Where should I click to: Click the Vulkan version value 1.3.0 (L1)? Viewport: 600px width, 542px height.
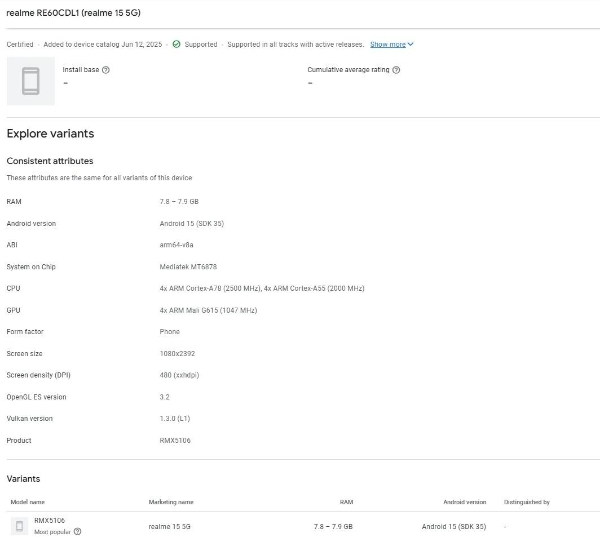[175, 419]
